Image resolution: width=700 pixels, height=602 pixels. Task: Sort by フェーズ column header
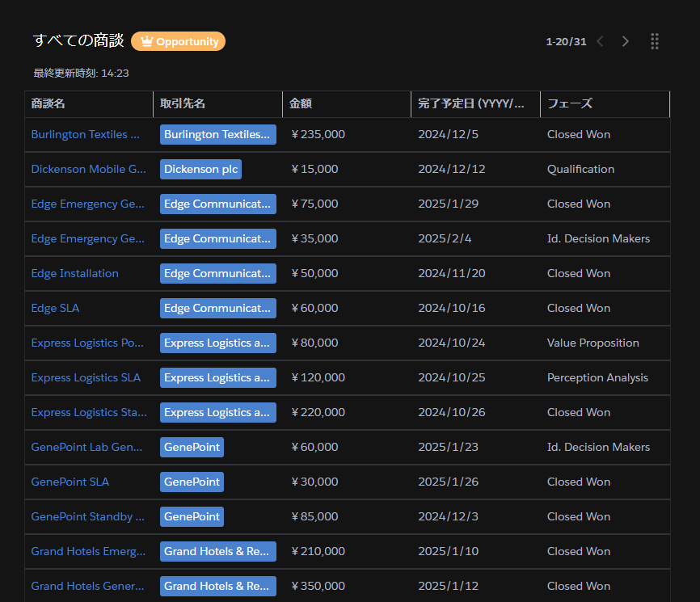(x=570, y=103)
